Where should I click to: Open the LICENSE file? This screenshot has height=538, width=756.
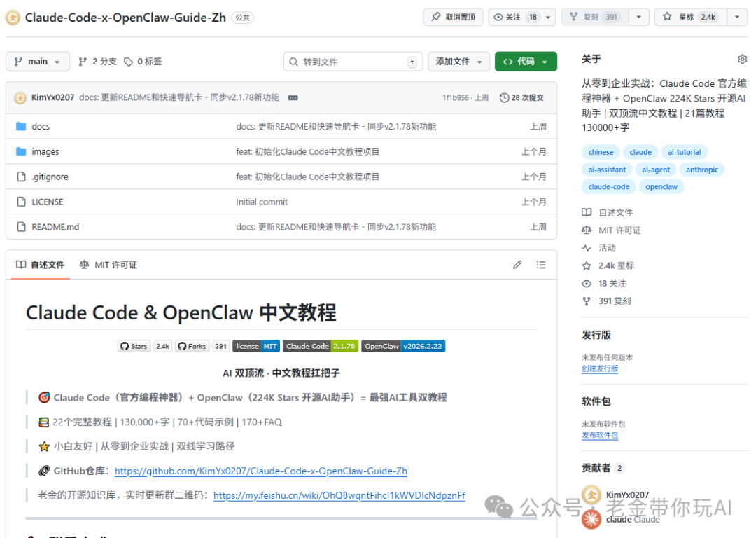48,202
